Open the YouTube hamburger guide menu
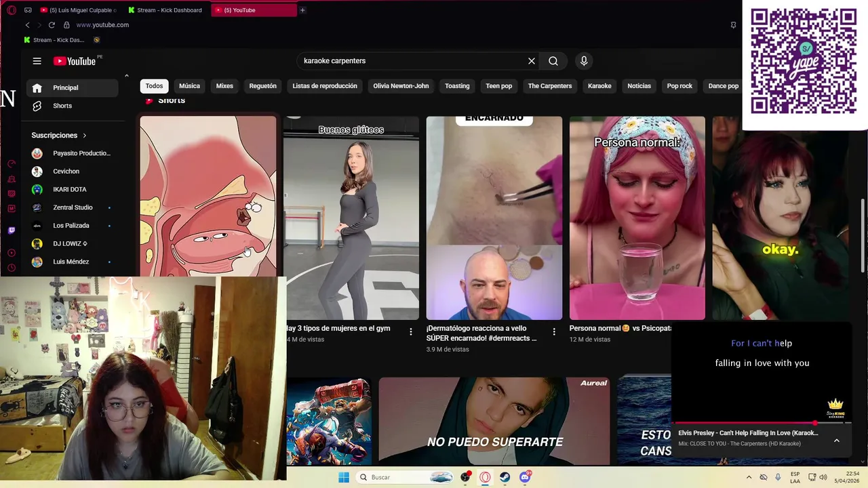 [x=37, y=61]
